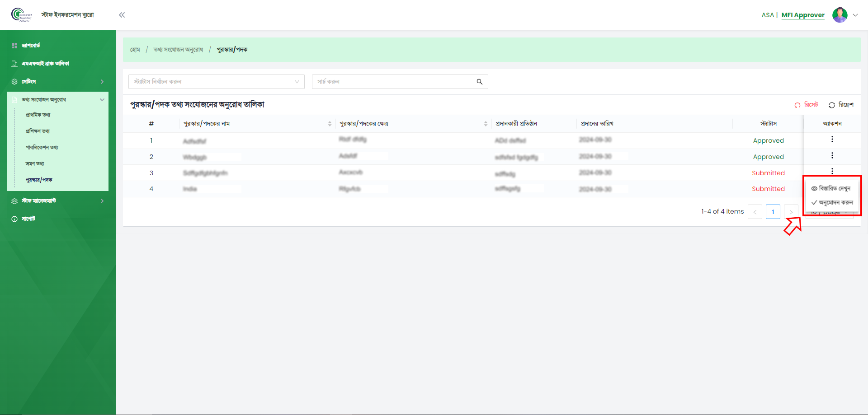Click the red রিসেট reset icon

pos(797,105)
